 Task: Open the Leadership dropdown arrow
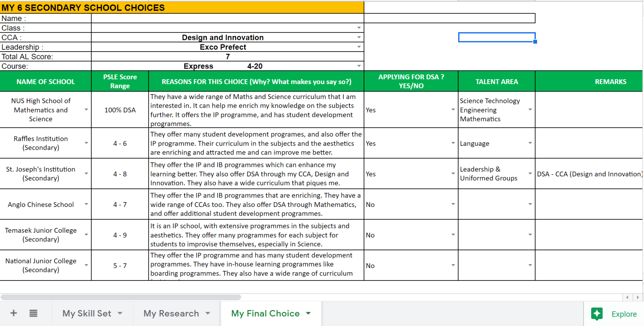[359, 47]
